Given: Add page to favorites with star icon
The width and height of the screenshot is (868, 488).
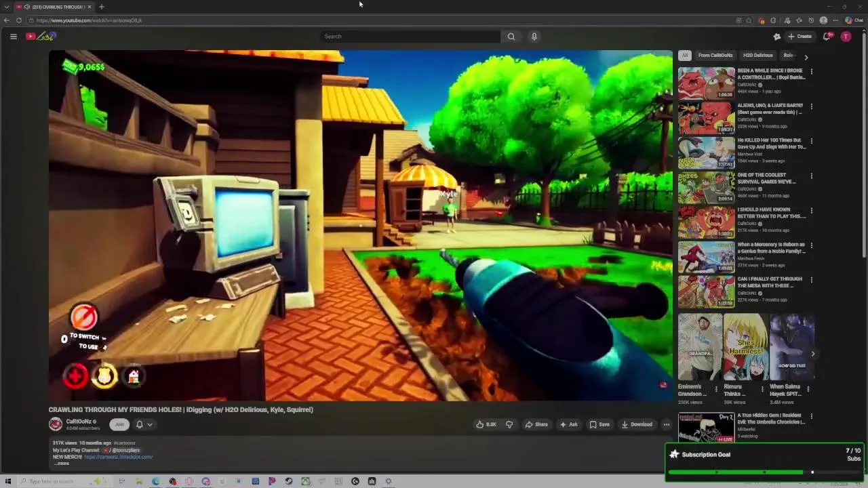Looking at the screenshot, I should click(749, 20).
